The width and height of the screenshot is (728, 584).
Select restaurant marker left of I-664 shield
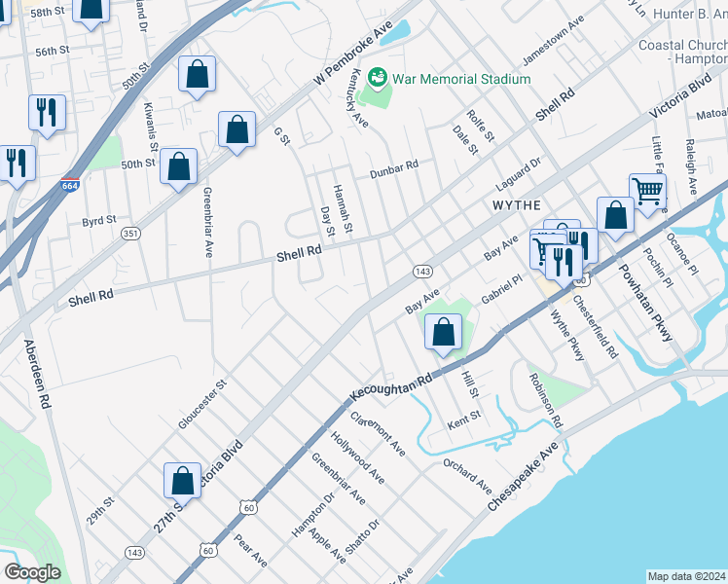click(18, 167)
